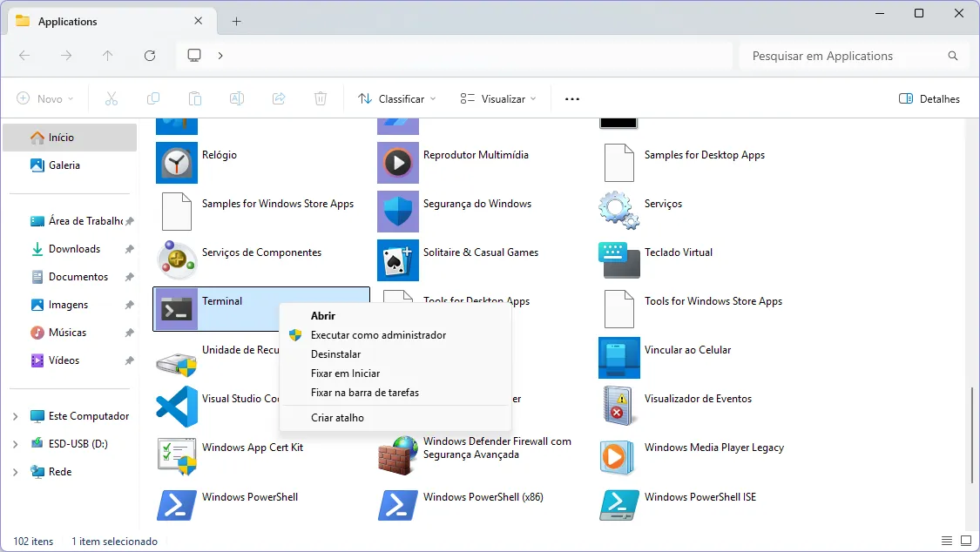
Task: Click the Copy toolbar icon
Action: 153,98
